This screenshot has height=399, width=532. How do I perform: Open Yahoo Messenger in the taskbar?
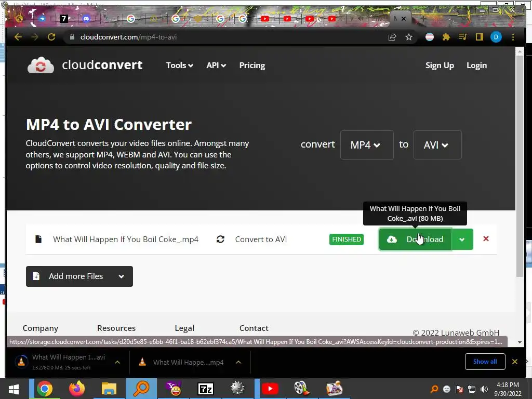[x=174, y=389]
